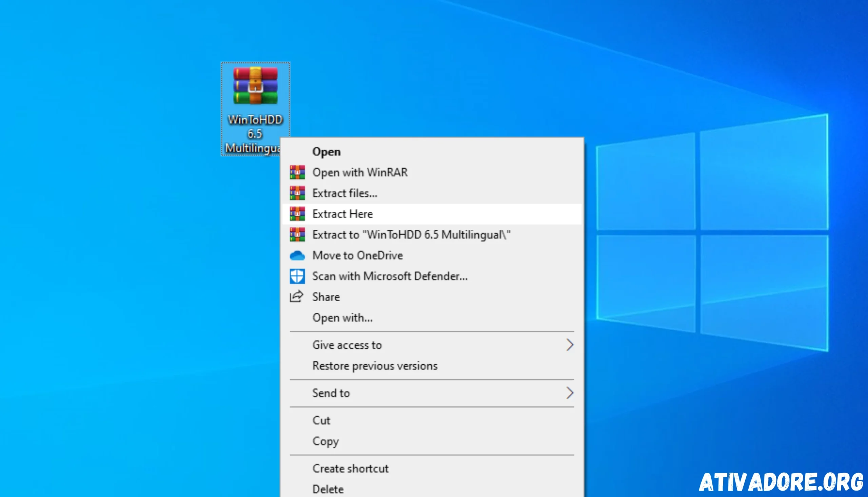Choose Delete from context menu
Screen dimensions: 868x497
(432, 489)
